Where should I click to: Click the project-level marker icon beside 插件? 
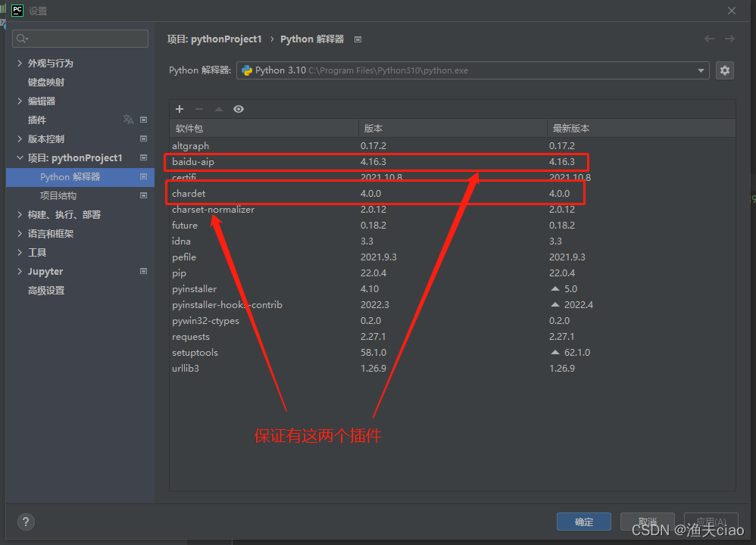(x=144, y=120)
